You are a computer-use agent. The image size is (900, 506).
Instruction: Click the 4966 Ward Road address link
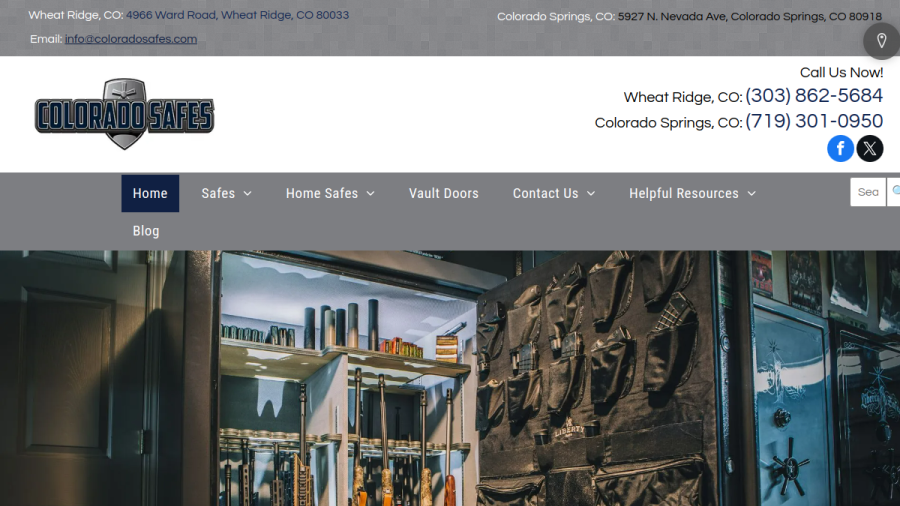pyautogui.click(x=237, y=15)
